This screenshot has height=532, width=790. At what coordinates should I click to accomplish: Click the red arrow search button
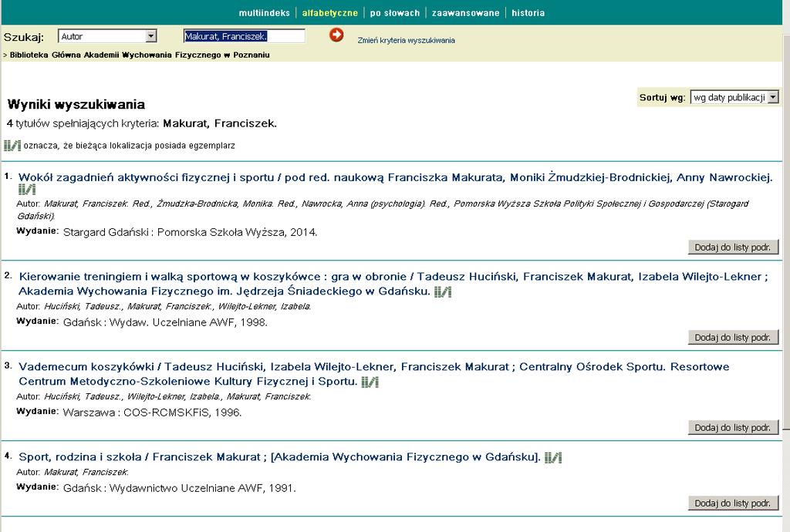(336, 35)
